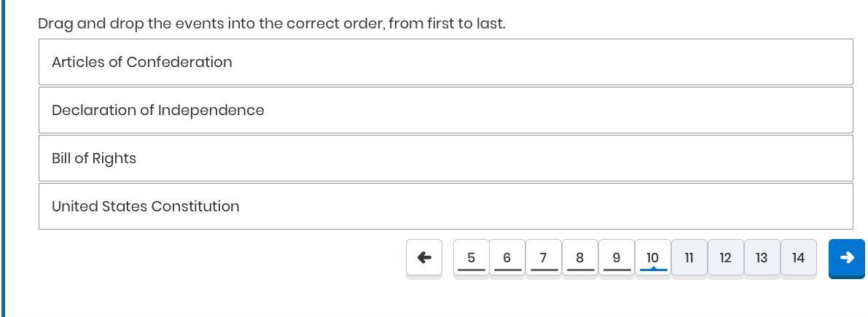The height and width of the screenshot is (317, 868).
Task: Skip ahead to question 11
Action: tap(689, 257)
